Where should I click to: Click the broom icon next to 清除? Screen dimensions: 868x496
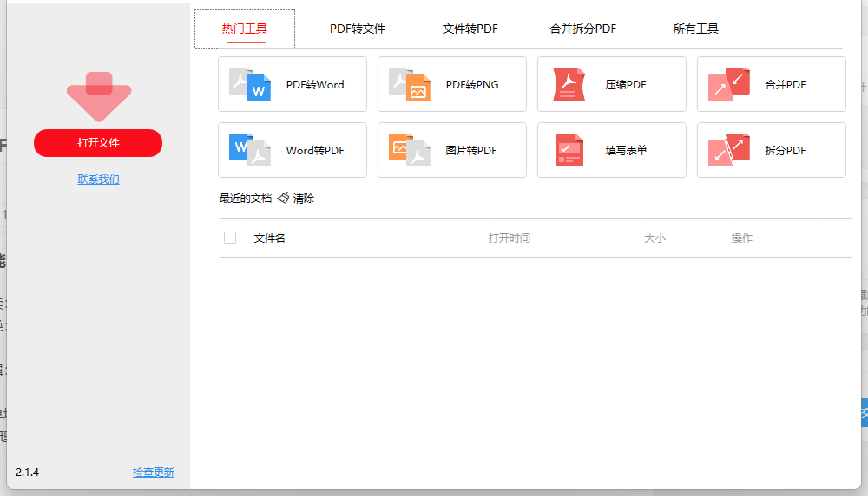[283, 199]
